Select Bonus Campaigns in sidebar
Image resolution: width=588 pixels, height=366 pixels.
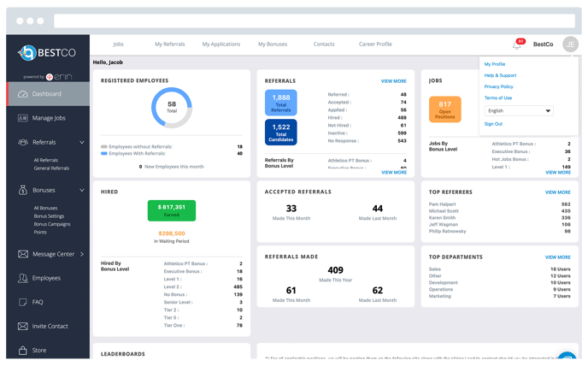(52, 224)
